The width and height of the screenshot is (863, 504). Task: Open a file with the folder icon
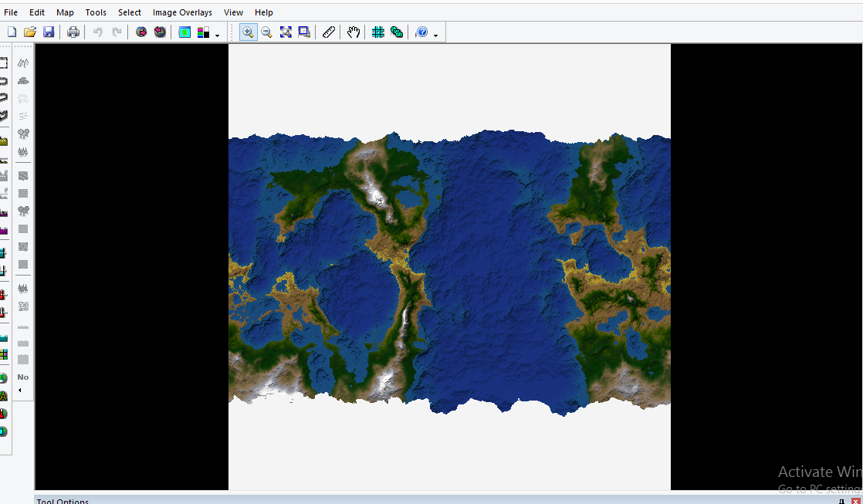(30, 32)
